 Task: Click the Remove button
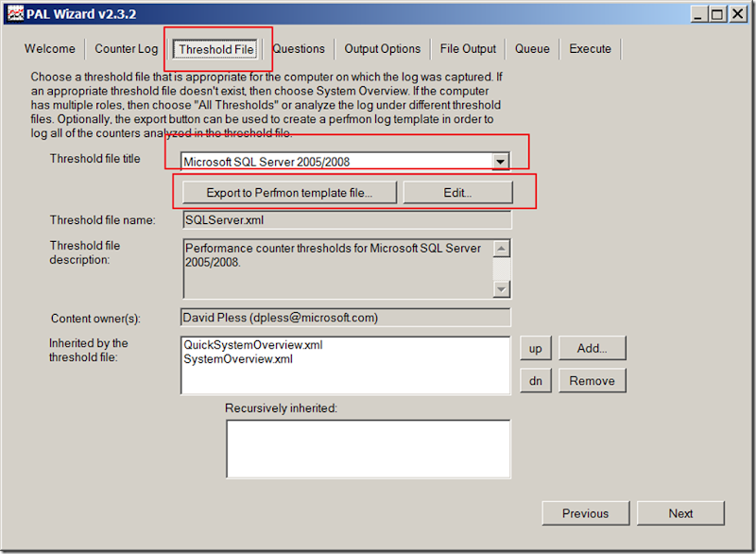coord(593,380)
